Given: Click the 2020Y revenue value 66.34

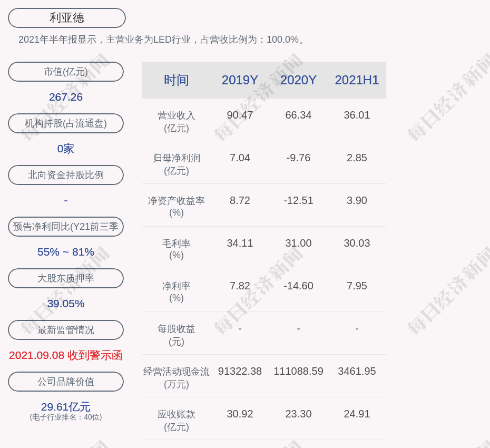Looking at the screenshot, I should [x=298, y=115].
